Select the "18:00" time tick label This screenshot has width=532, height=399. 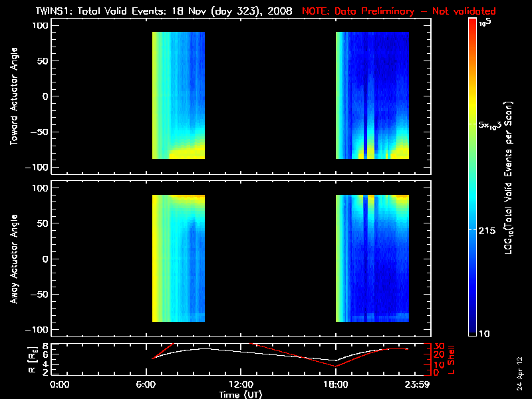click(x=336, y=384)
